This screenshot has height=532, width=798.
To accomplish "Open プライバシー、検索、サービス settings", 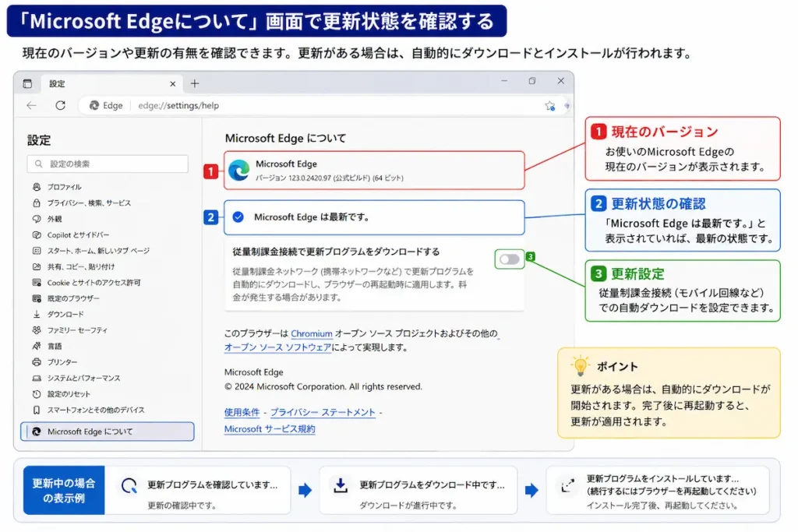I will pos(89,203).
